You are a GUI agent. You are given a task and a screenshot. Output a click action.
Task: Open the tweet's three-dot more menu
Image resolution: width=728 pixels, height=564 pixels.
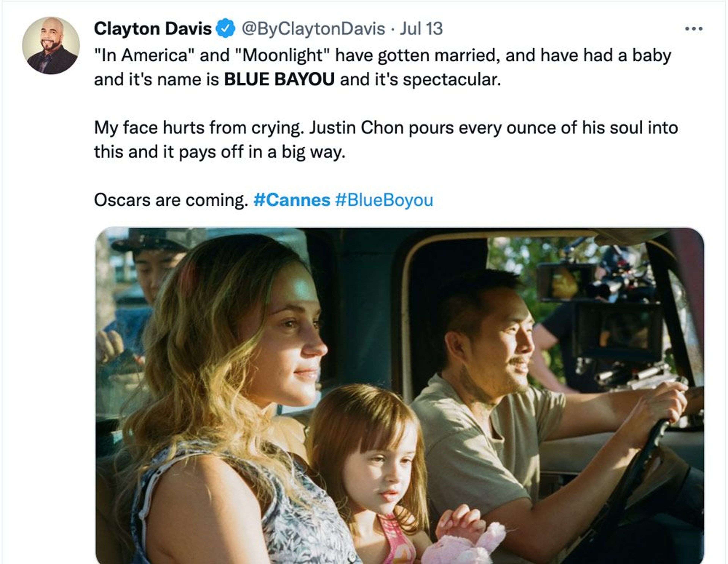pyautogui.click(x=694, y=29)
